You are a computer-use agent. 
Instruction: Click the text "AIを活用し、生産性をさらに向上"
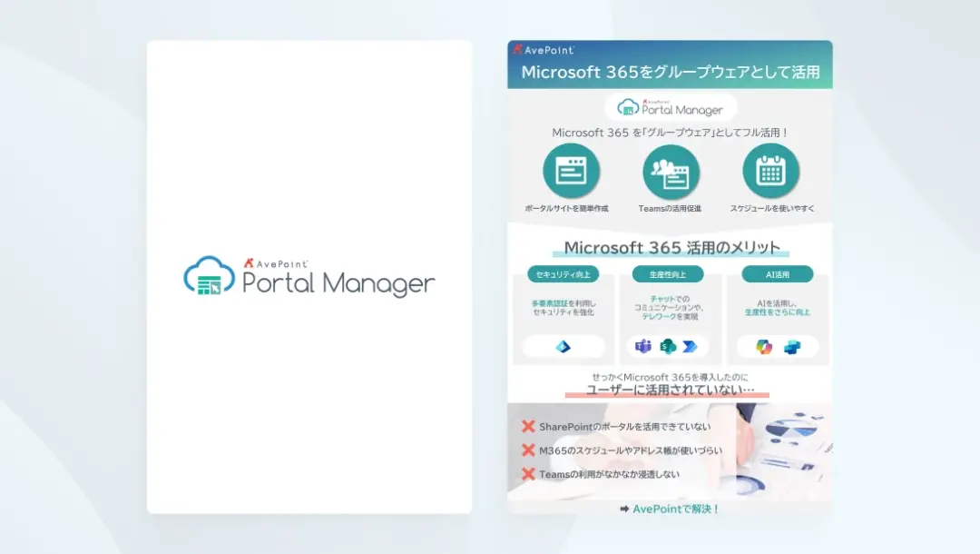(x=778, y=308)
